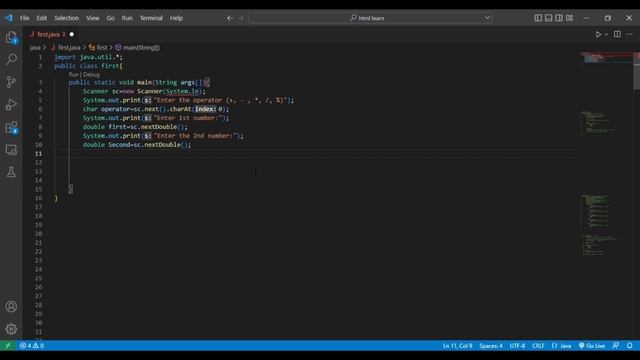Screen dimensions: 640x360
Task: Open command center dropdown chevron
Action: pos(487,18)
